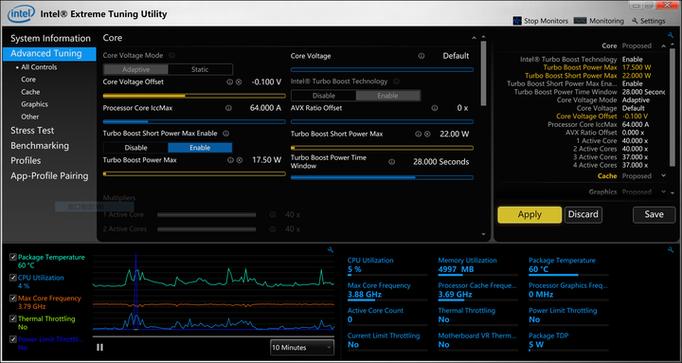Viewport: 682px width, 363px height.
Task: Click the Core Voltage Offset slider
Action: (x=194, y=96)
